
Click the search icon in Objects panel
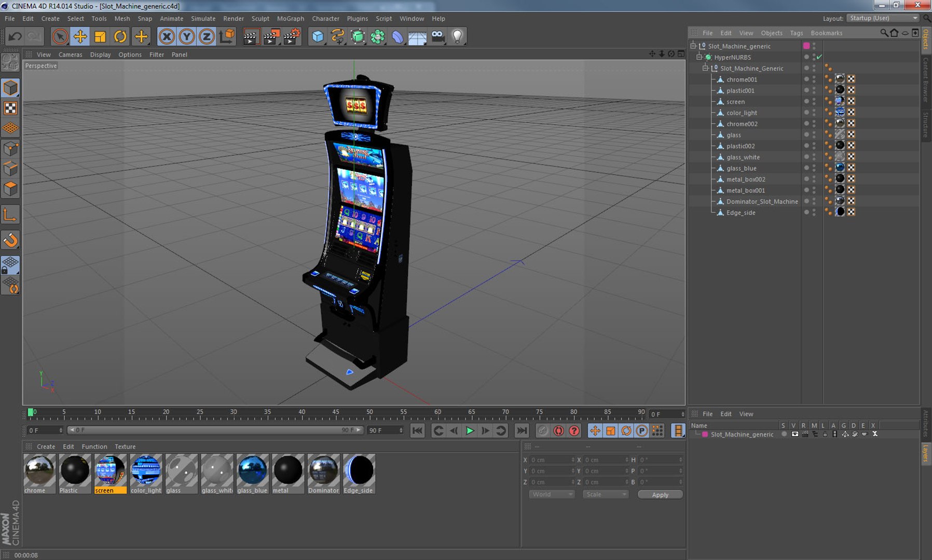pos(884,33)
